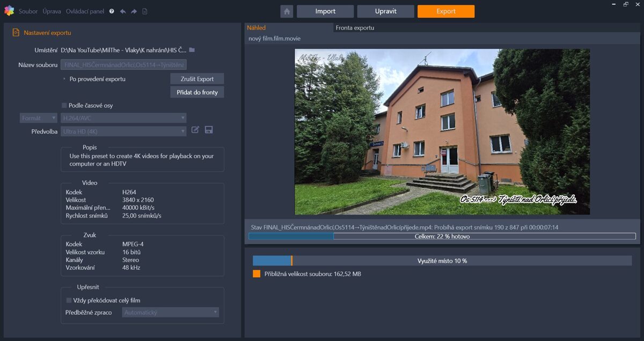Open the Formát dropdown
This screenshot has width=644, height=341.
[x=39, y=118]
